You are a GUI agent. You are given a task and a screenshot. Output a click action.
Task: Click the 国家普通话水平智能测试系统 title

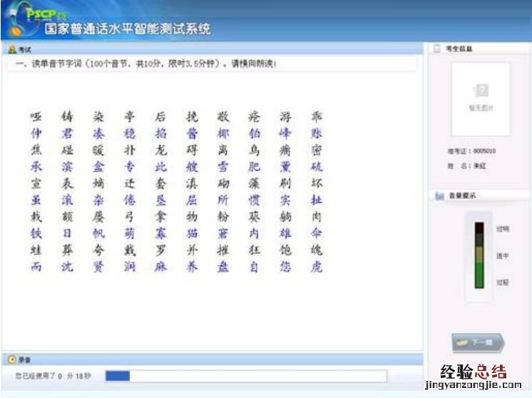pos(127,29)
